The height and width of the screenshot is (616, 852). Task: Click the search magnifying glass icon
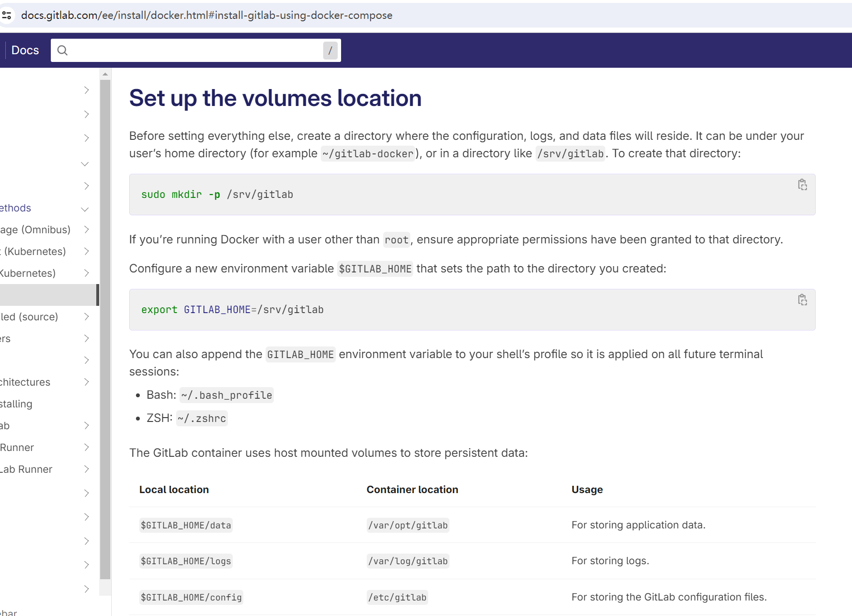coord(62,50)
